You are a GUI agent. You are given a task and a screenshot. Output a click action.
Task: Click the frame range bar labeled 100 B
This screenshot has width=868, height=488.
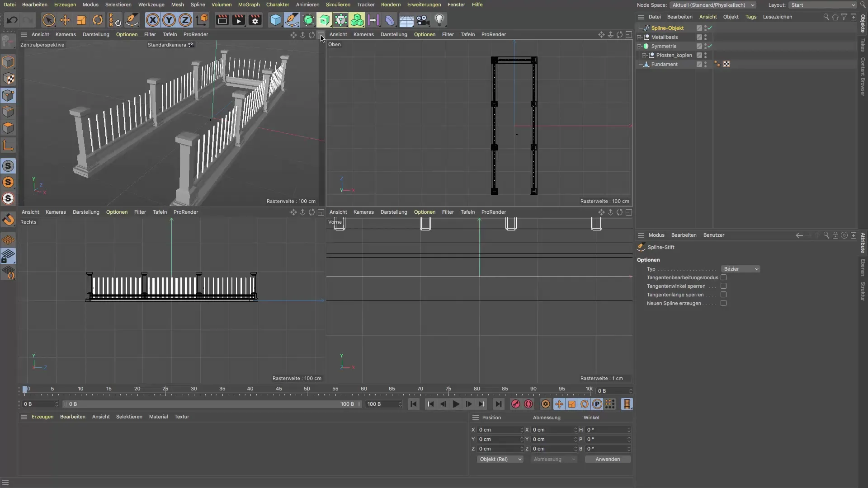click(x=212, y=404)
